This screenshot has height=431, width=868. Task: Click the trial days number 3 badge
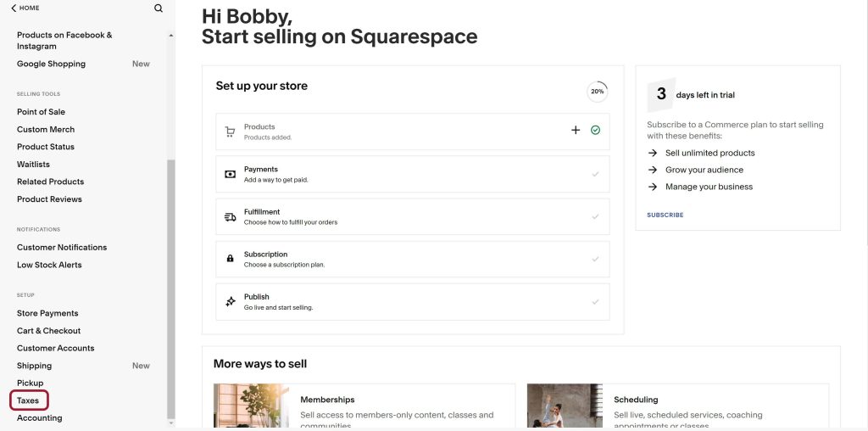click(661, 94)
